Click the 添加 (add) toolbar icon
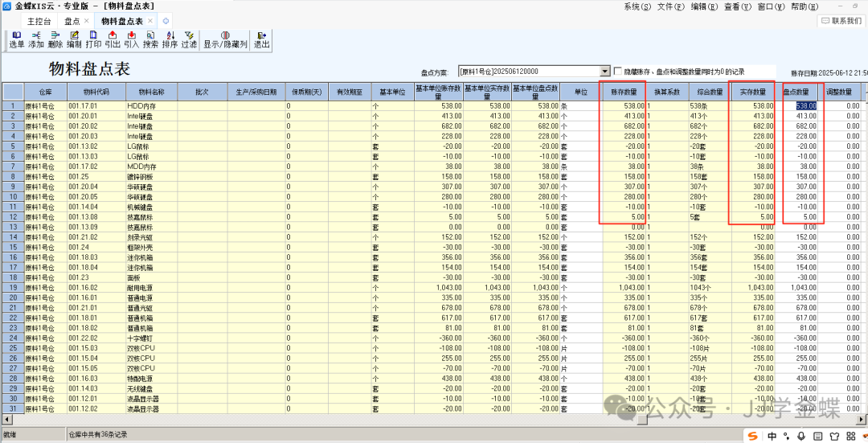The width and height of the screenshot is (868, 443). (x=36, y=39)
